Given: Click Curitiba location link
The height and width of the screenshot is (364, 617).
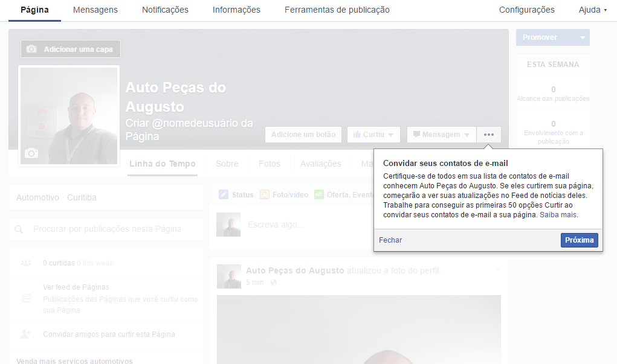Looking at the screenshot, I should (x=82, y=197).
